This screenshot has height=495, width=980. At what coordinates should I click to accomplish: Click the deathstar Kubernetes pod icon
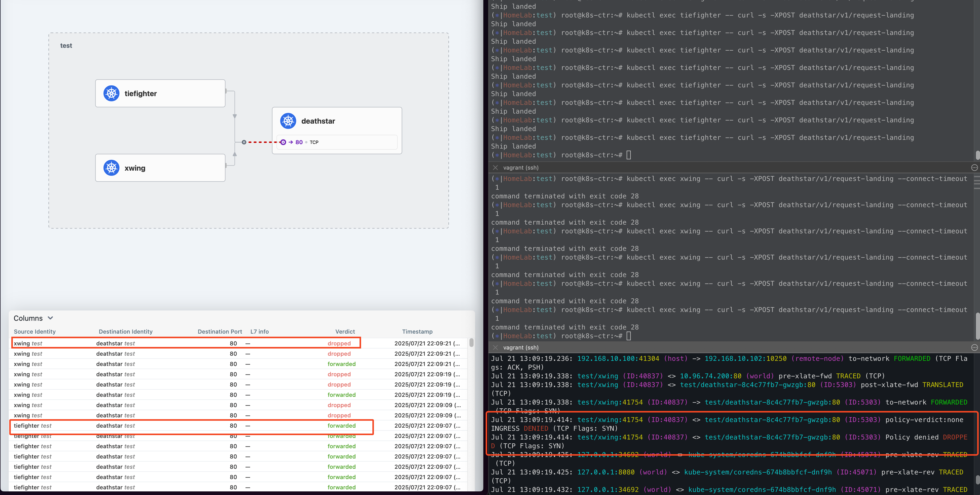click(288, 121)
